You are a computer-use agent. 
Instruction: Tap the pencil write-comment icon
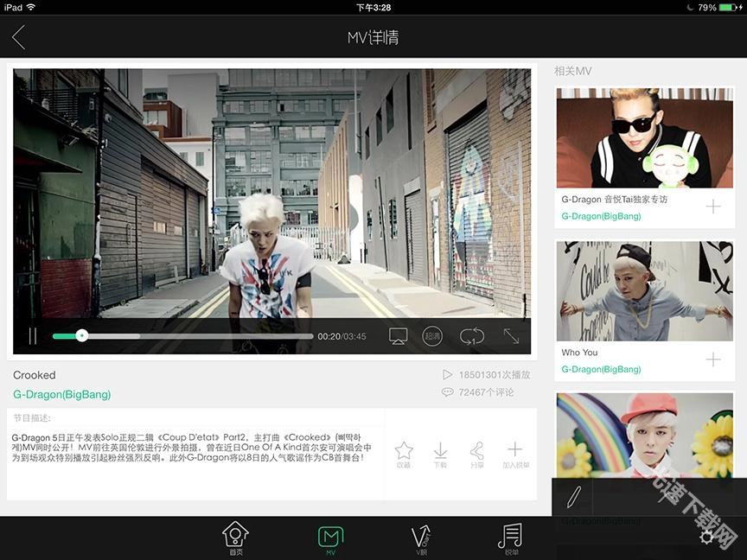click(x=573, y=496)
